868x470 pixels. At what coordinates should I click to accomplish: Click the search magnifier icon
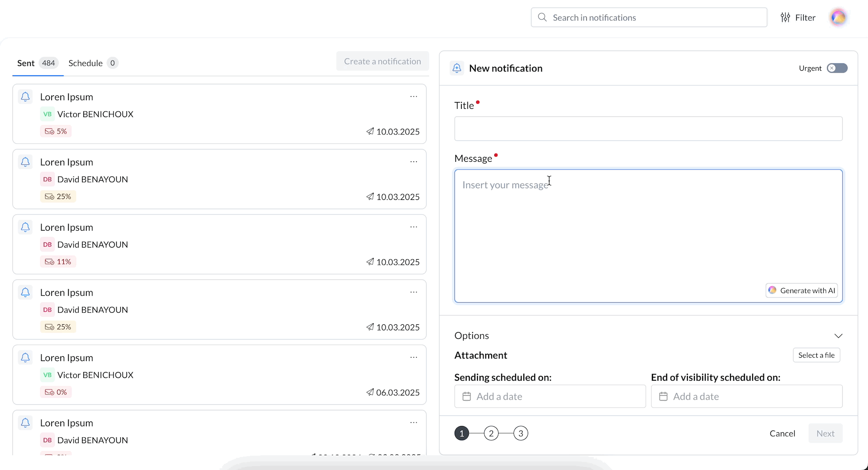click(542, 17)
